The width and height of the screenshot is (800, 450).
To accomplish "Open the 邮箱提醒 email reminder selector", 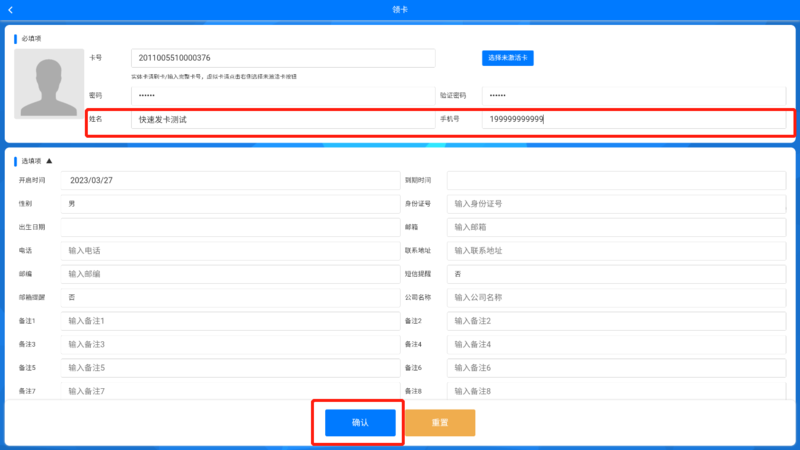I will (x=230, y=297).
